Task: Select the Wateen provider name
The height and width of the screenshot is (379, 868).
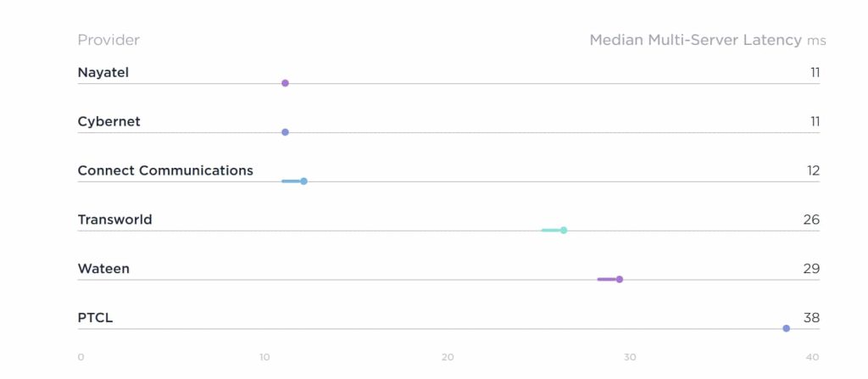Action: coord(103,269)
